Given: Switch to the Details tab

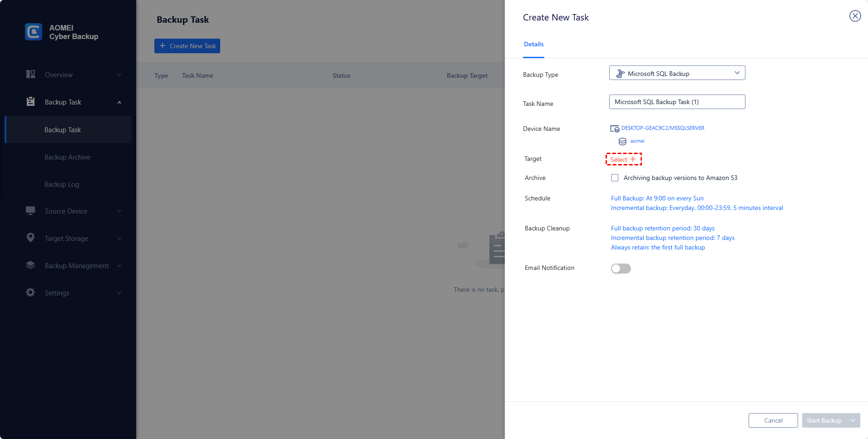Looking at the screenshot, I should point(533,45).
